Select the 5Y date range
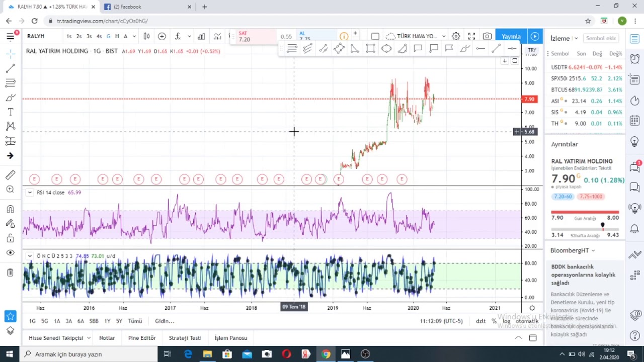Screen dimensions: 644x362 (x=119, y=321)
